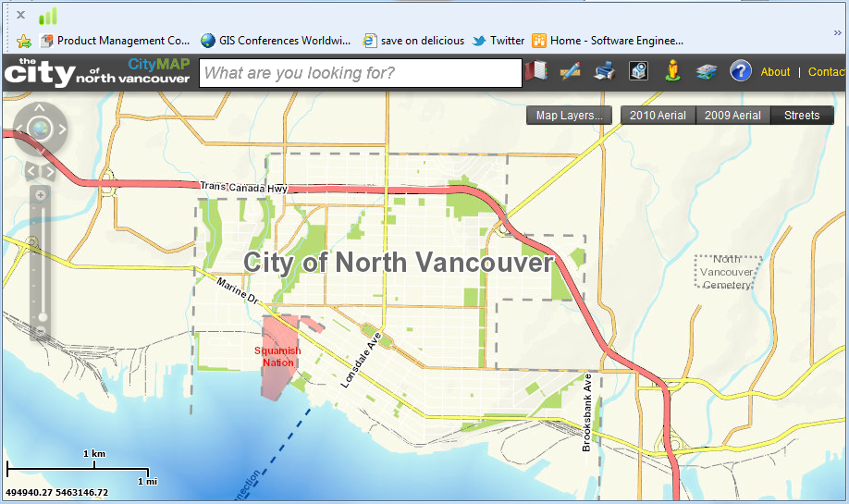Switch to the 2010 Aerial basemap
Image resolution: width=849 pixels, height=504 pixels.
(x=658, y=116)
